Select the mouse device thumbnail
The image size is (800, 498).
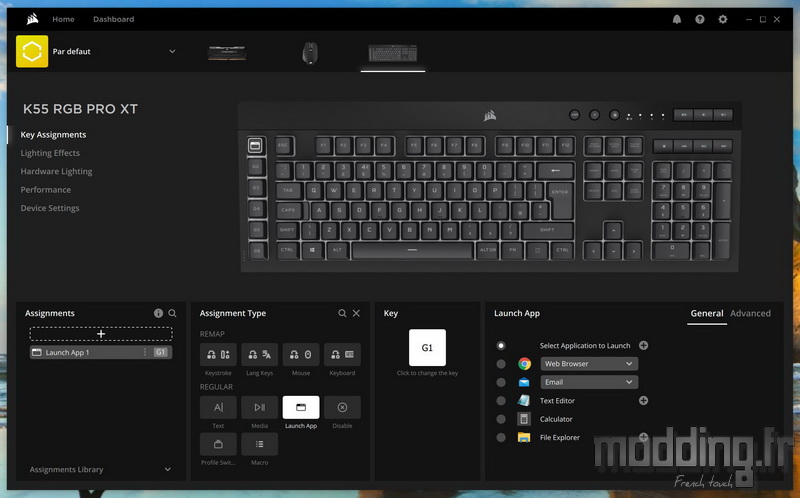coord(310,53)
